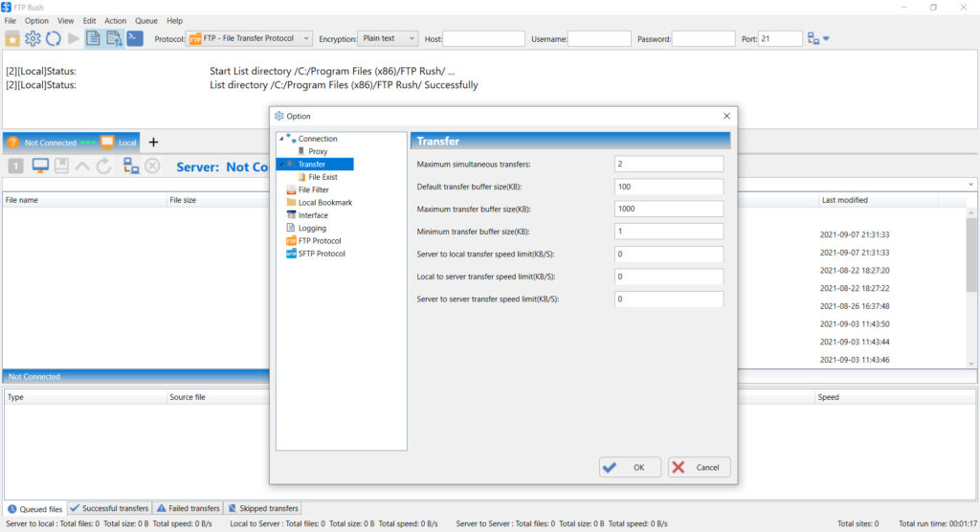Select Interface in the Option tree
Viewport: 980px width, 532px height.
point(313,215)
